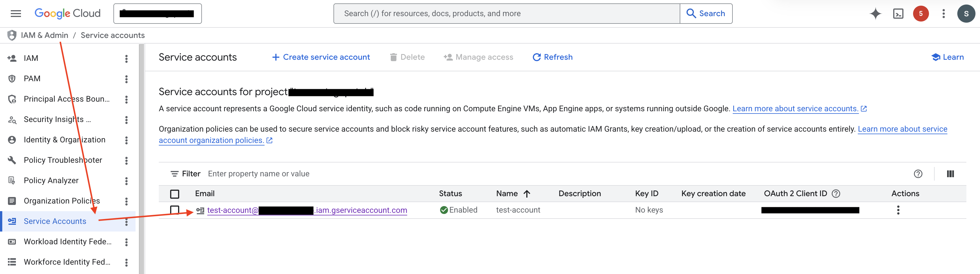980x274 pixels.
Task: Open the project selector box
Action: point(157,14)
